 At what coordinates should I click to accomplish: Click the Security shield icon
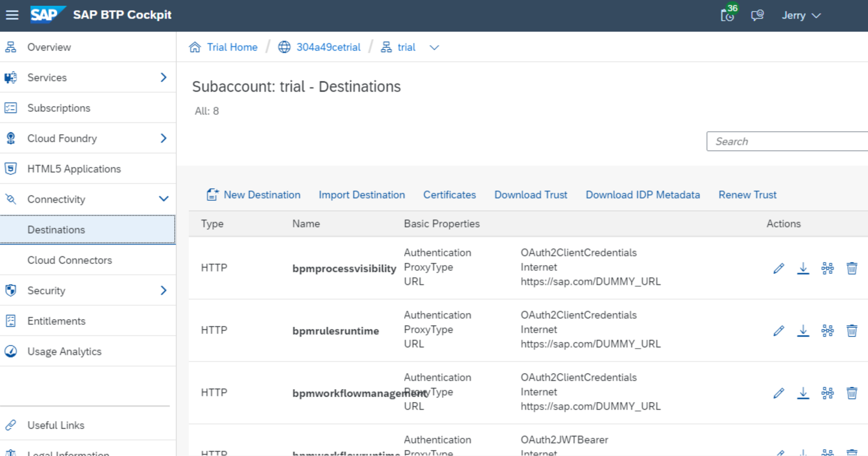[11, 290]
